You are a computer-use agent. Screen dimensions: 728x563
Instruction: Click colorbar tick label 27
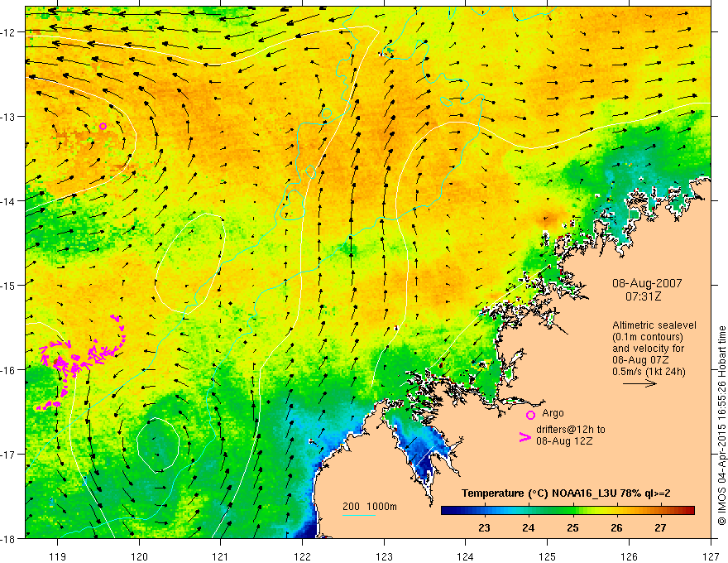(660, 527)
